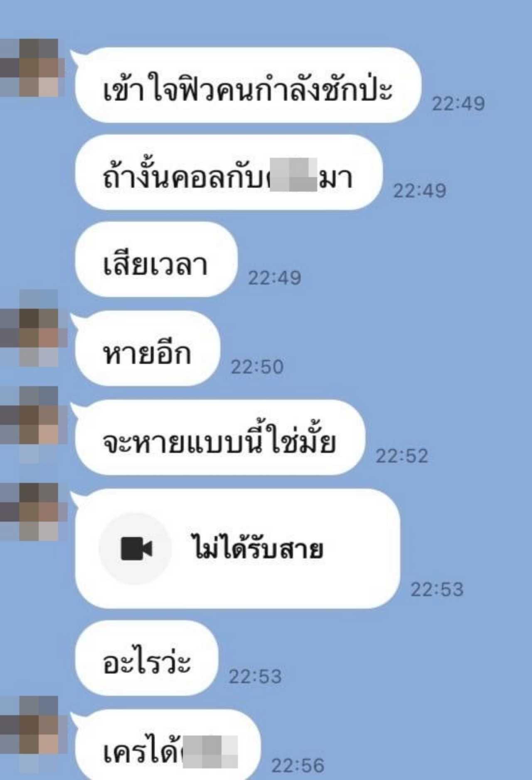Screen dimensions: 532x780
Task: Tap the "เสียเวลา" message bubble
Action: pos(156,259)
